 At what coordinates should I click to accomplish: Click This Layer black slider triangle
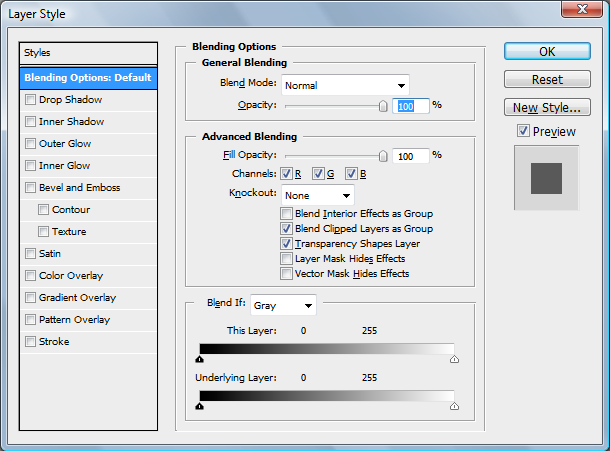(x=200, y=359)
